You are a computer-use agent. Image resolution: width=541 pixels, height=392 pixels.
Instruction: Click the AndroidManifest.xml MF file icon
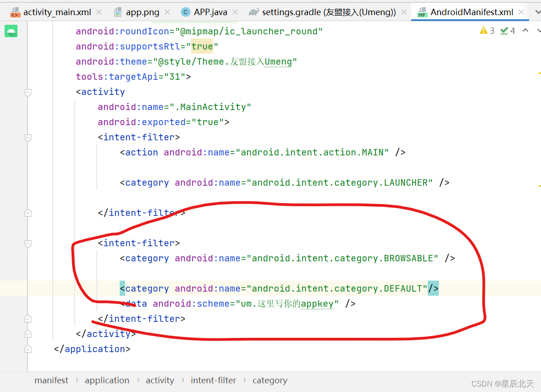[422, 13]
